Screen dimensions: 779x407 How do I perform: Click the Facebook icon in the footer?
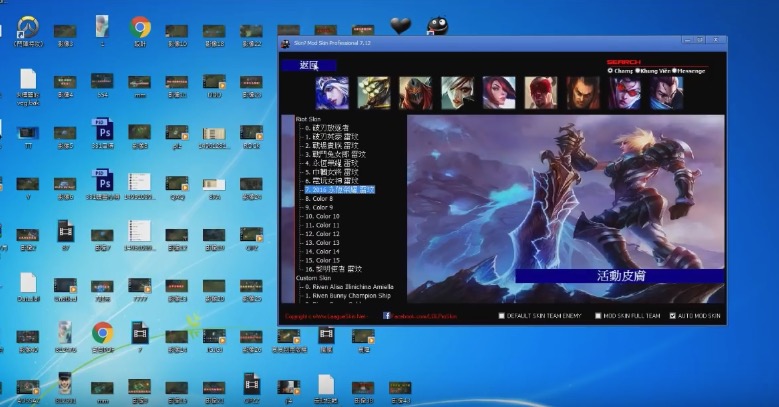click(386, 316)
